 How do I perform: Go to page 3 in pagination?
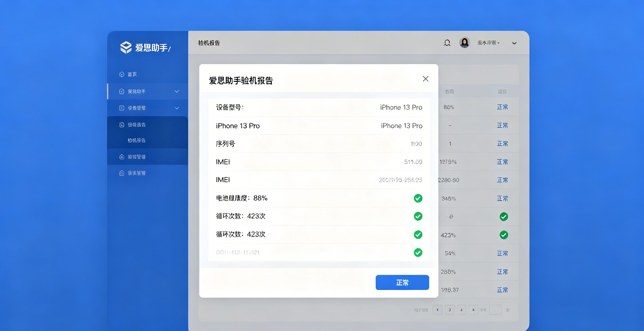tap(450, 310)
